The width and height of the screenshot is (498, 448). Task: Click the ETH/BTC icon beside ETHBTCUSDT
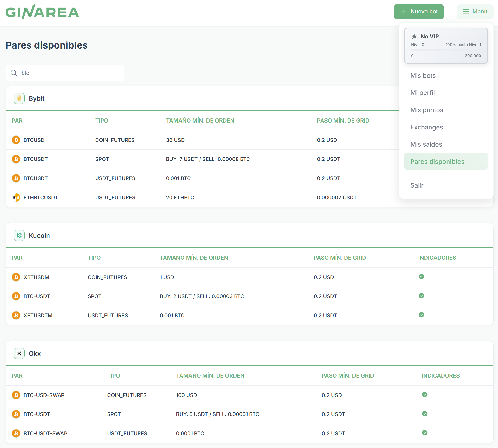(x=16, y=197)
